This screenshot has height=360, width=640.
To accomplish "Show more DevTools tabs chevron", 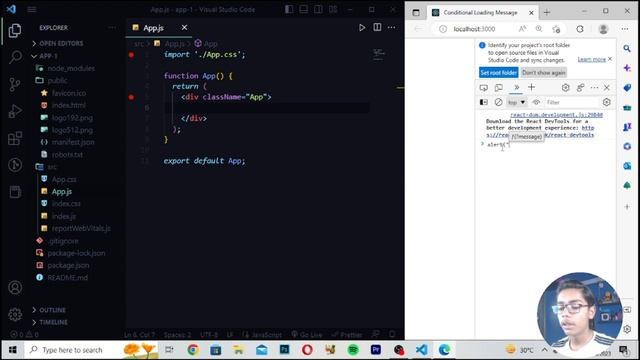I will click(516, 87).
